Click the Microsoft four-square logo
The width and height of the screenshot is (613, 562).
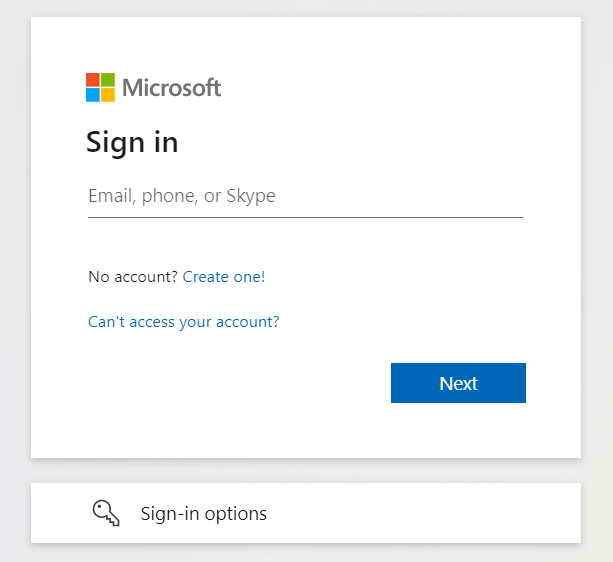tap(100, 87)
